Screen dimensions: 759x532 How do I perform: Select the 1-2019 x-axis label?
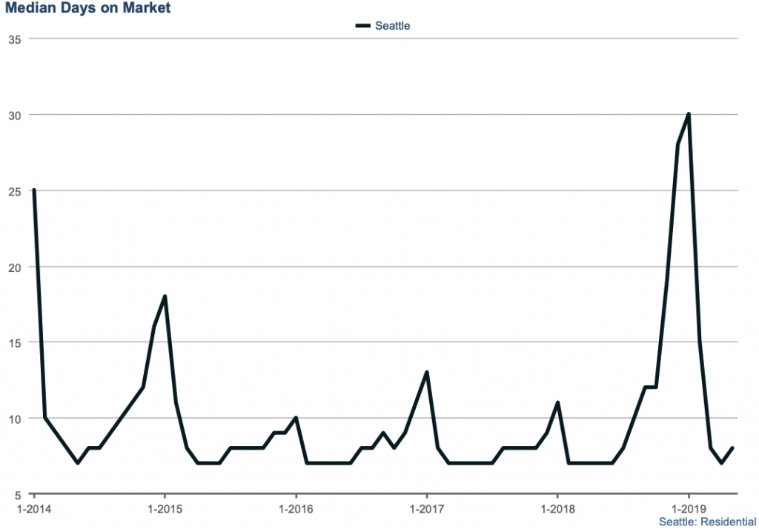tap(689, 509)
